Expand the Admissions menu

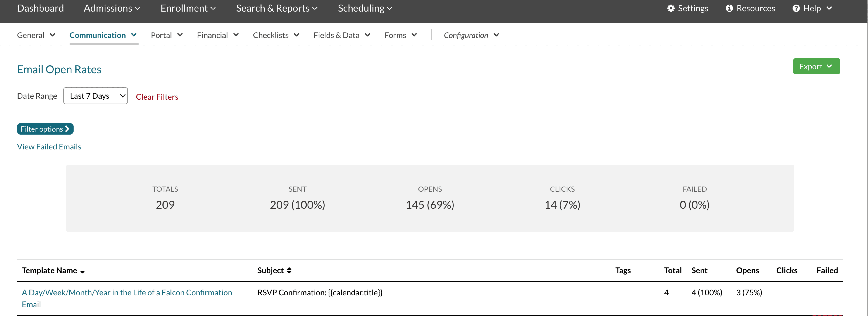(x=112, y=8)
